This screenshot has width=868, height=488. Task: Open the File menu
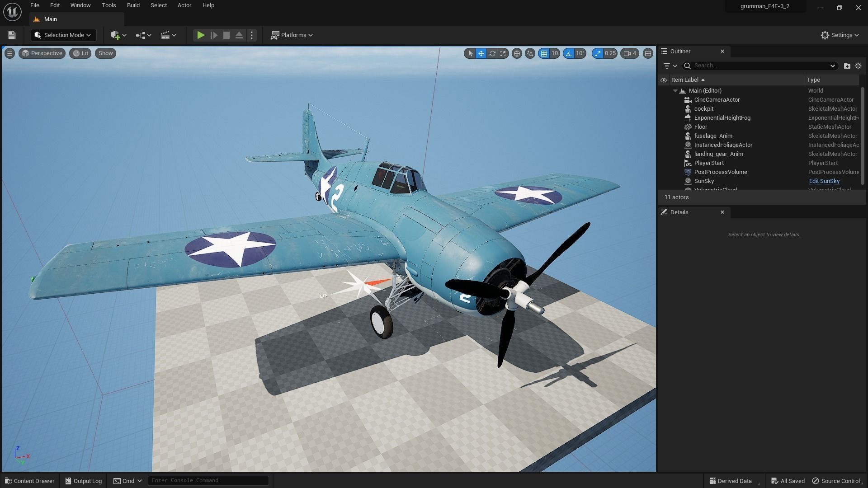click(x=34, y=5)
